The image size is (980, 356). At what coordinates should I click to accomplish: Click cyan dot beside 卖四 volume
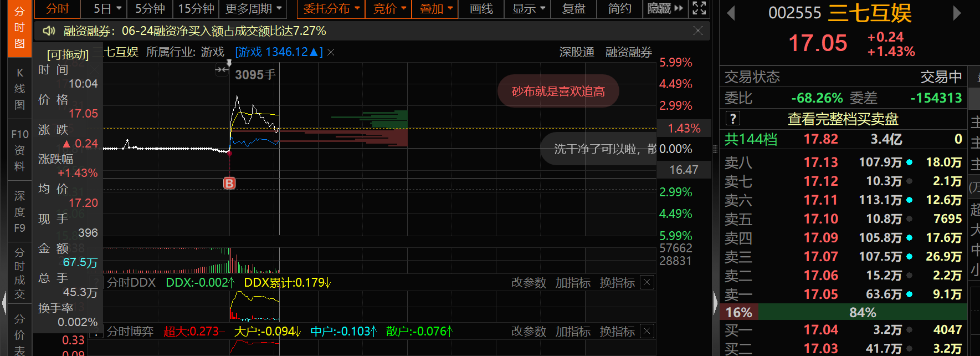909,238
